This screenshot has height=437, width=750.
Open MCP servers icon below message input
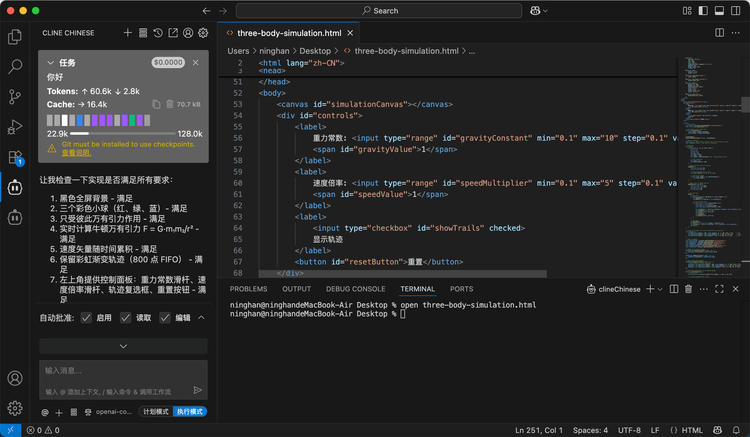click(74, 412)
